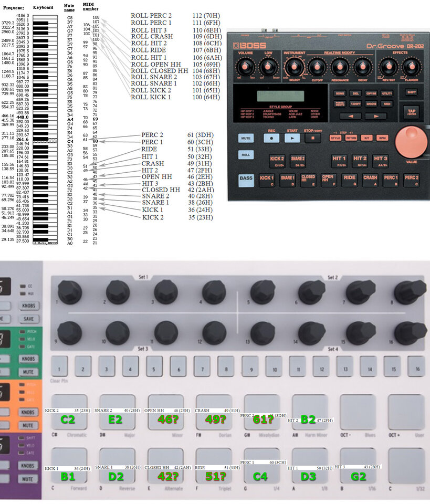Screen dimensions: 430x504
Task: Click the GROOVE button on the DR-202
Action: [371, 104]
